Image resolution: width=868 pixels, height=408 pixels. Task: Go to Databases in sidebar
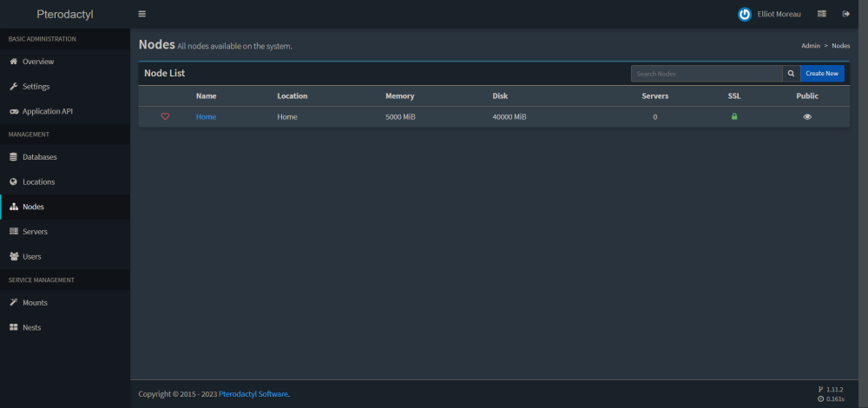click(x=65, y=157)
